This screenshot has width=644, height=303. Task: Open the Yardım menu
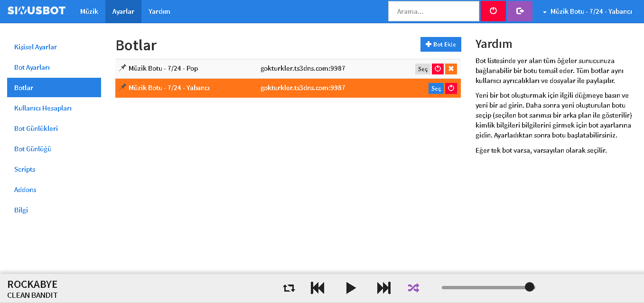tap(159, 11)
